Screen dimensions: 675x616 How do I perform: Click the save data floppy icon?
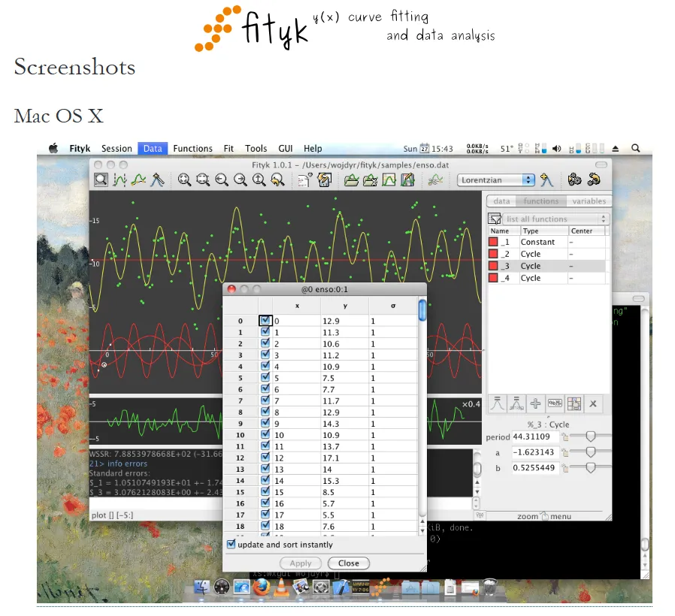[407, 180]
